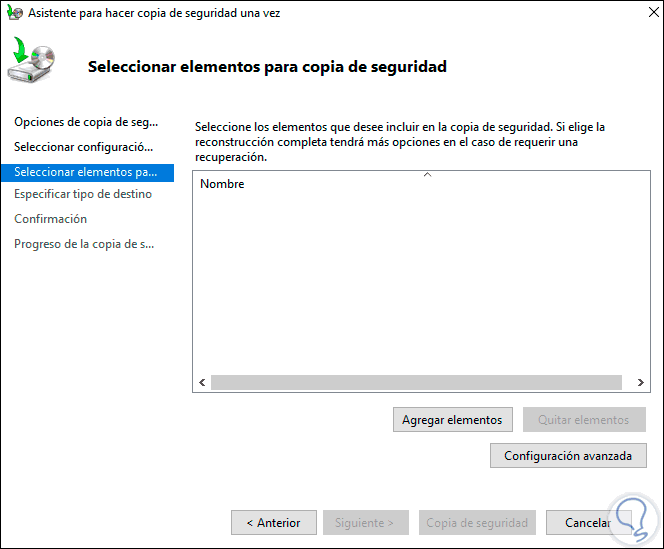The height and width of the screenshot is (549, 664).
Task: Close the backup wizard window
Action: click(x=654, y=12)
